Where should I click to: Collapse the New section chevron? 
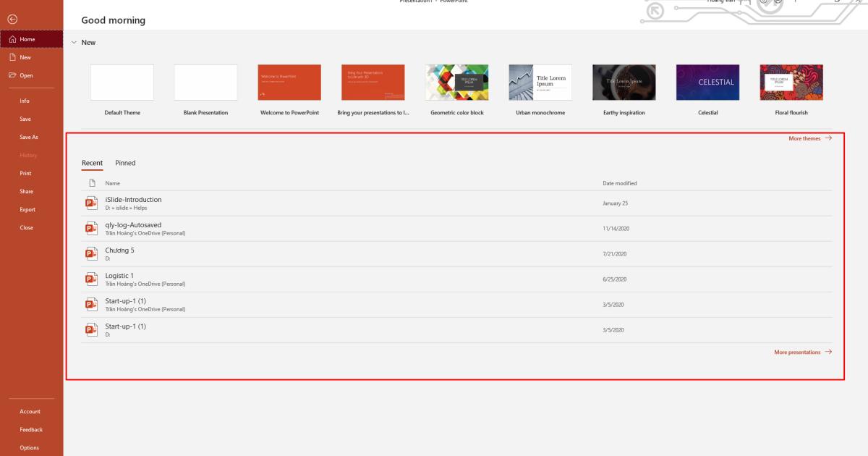coord(74,43)
